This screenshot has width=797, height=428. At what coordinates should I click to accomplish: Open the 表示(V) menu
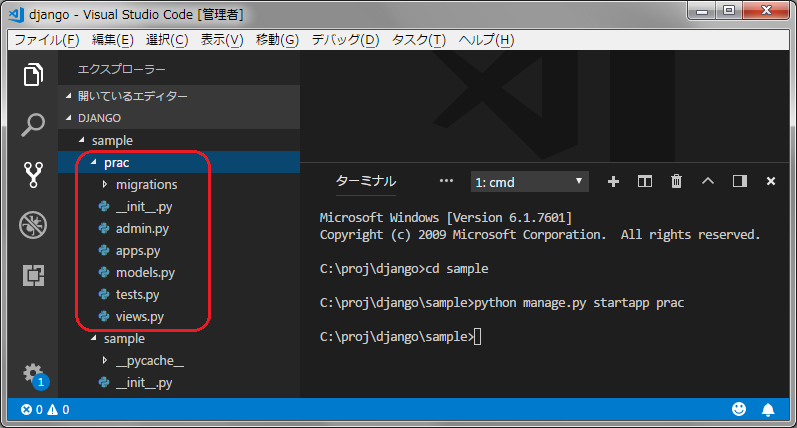[x=222, y=40]
